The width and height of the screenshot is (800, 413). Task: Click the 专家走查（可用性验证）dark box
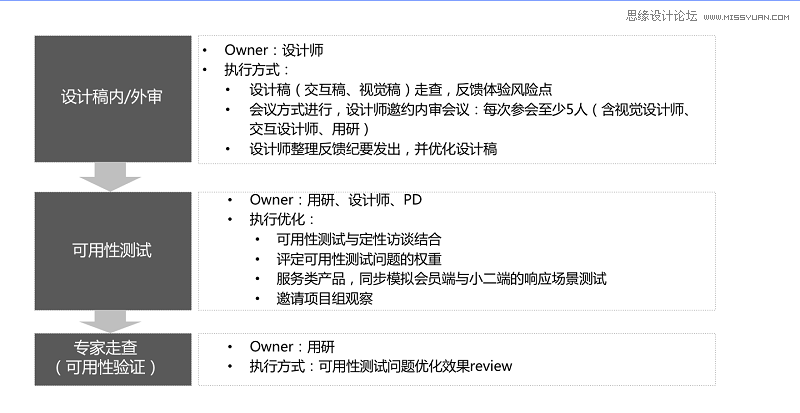[x=113, y=359]
